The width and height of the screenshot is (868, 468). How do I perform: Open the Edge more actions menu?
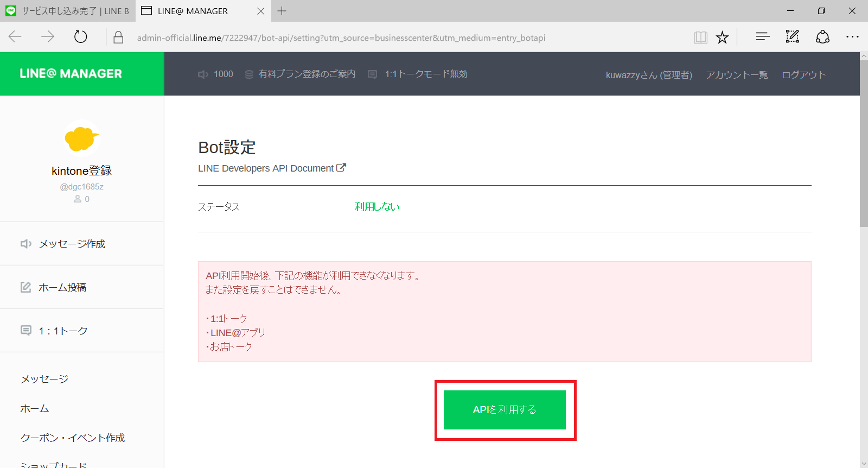coord(852,37)
